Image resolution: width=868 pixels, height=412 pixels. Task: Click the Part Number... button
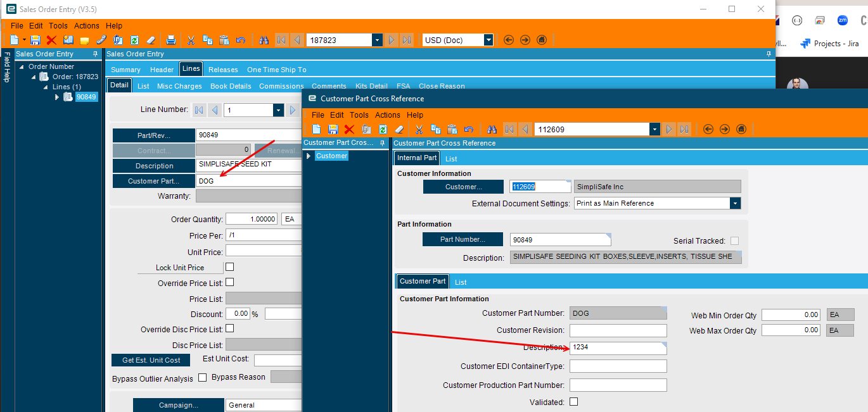coord(463,240)
